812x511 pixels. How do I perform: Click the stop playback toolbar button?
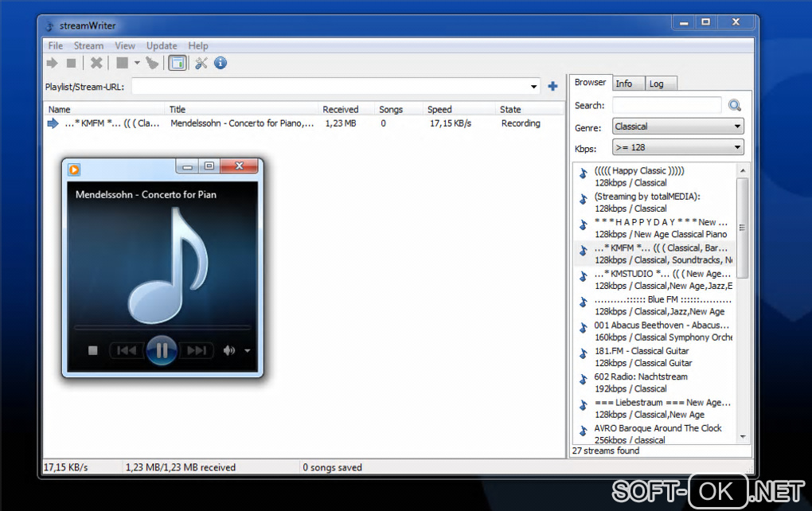click(123, 63)
